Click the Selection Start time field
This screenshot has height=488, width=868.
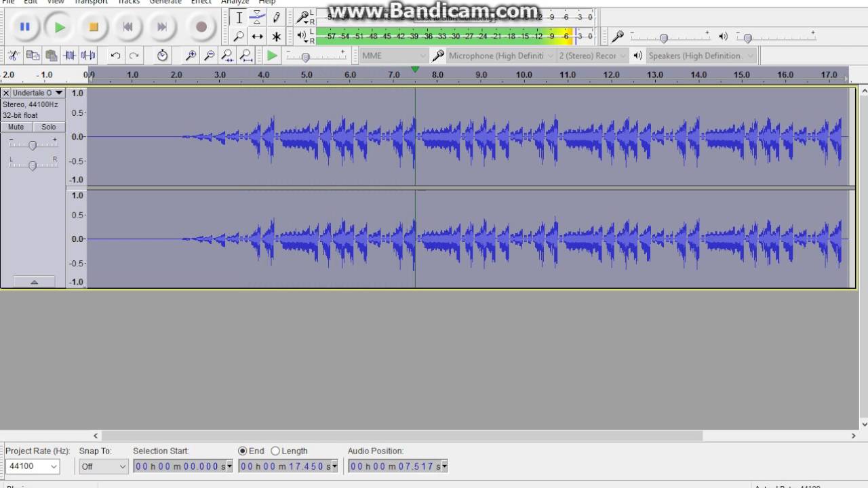pyautogui.click(x=183, y=466)
